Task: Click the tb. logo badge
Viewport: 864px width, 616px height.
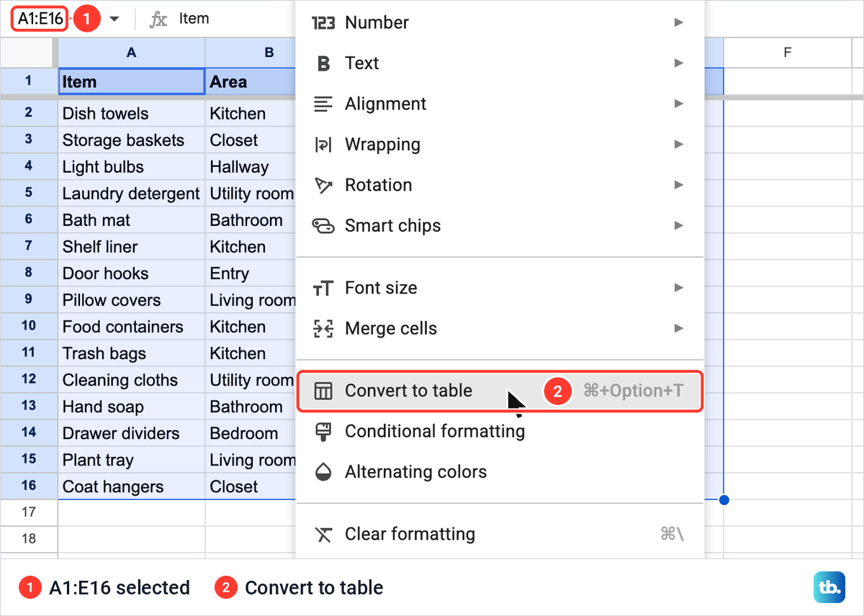Action: [830, 588]
